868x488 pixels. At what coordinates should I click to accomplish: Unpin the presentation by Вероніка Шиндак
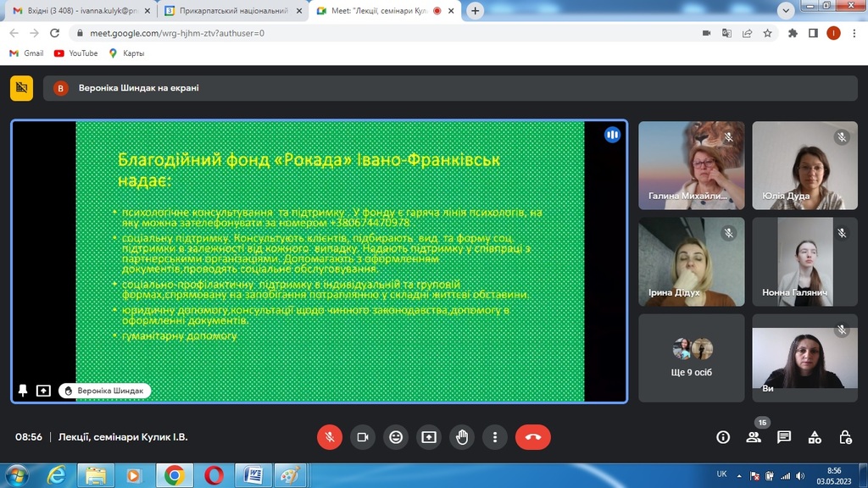point(23,391)
